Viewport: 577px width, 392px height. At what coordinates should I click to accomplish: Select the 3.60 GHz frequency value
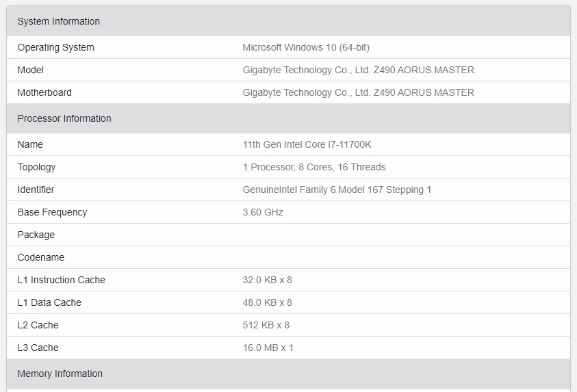tap(263, 212)
